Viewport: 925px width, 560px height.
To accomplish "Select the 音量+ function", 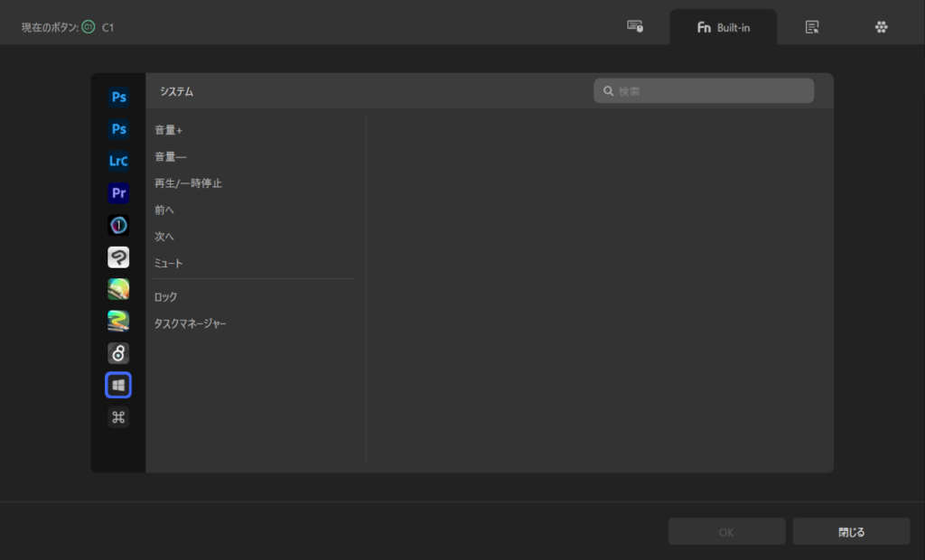I will point(169,130).
